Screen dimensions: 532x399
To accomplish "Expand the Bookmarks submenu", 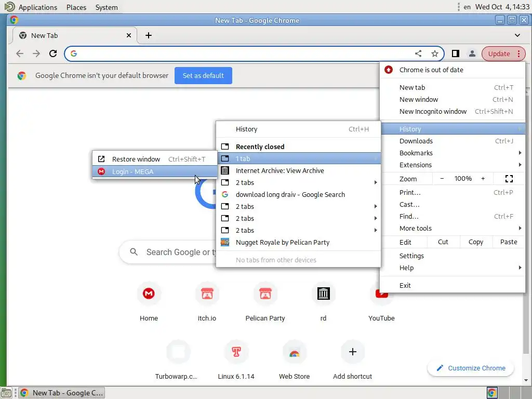I will 453,153.
